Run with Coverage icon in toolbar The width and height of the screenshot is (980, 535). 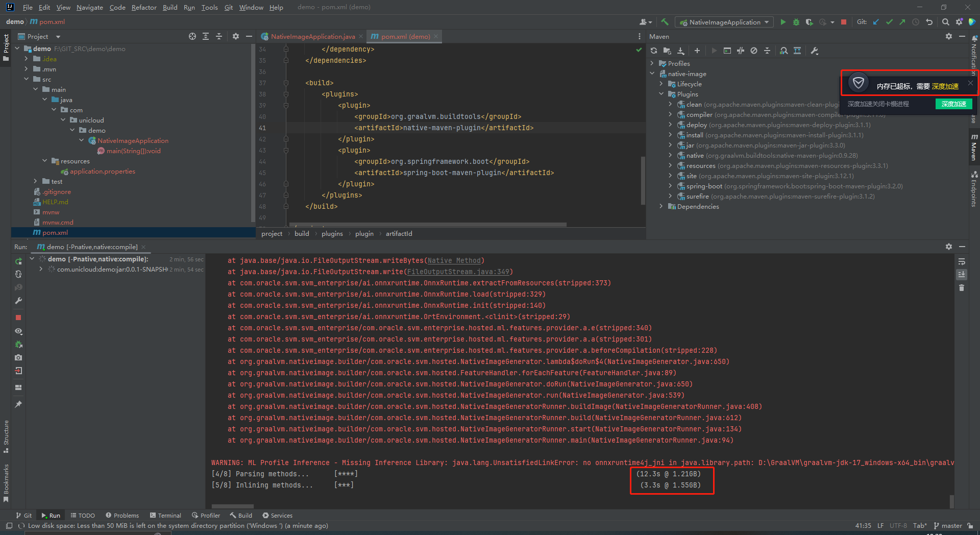coord(809,22)
